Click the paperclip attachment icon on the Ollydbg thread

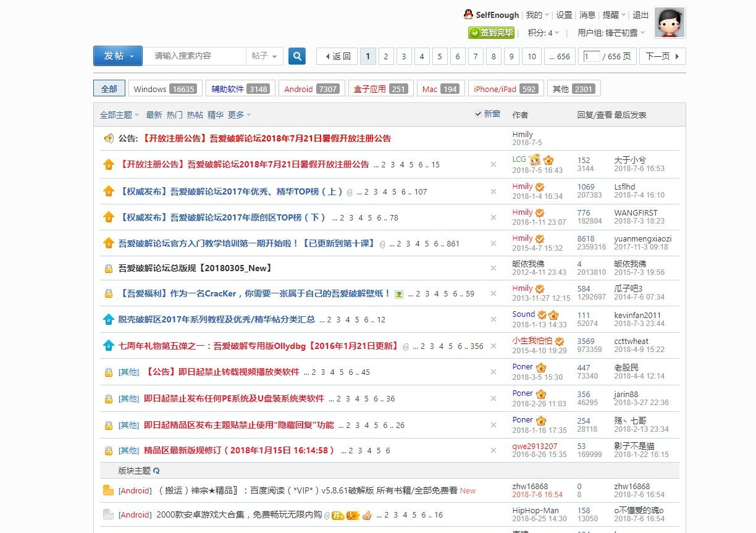click(x=406, y=346)
